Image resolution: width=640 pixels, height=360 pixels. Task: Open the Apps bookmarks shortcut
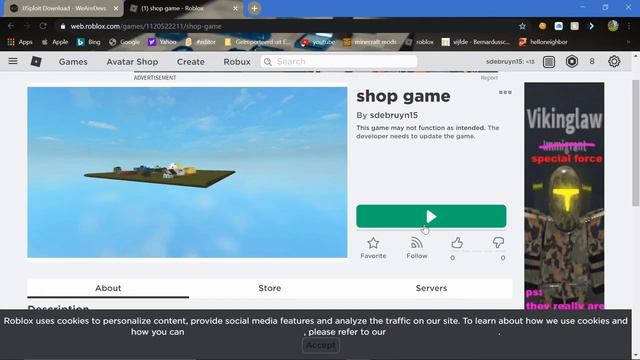click(x=20, y=42)
